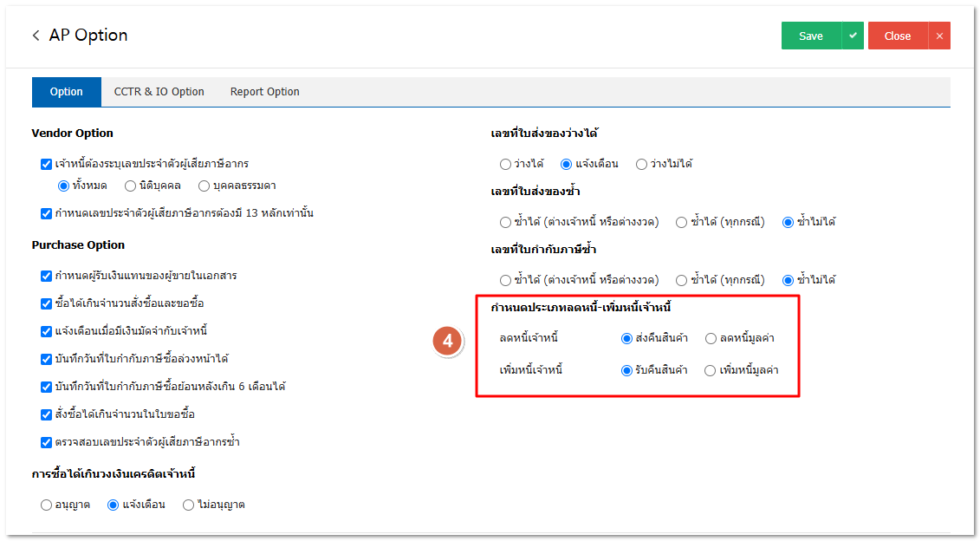Click the เลขที่ใบส่งของซ้ำ heading
This screenshot has width=980, height=541.
[x=535, y=191]
